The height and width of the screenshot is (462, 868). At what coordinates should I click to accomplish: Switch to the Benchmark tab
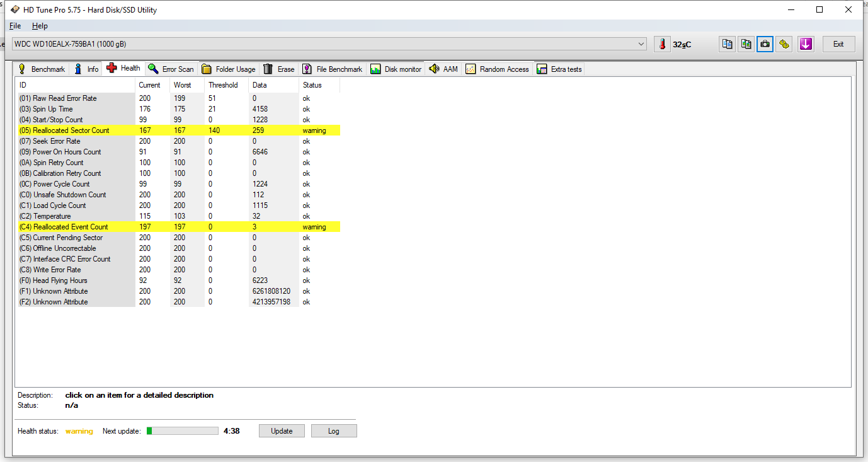pos(42,69)
